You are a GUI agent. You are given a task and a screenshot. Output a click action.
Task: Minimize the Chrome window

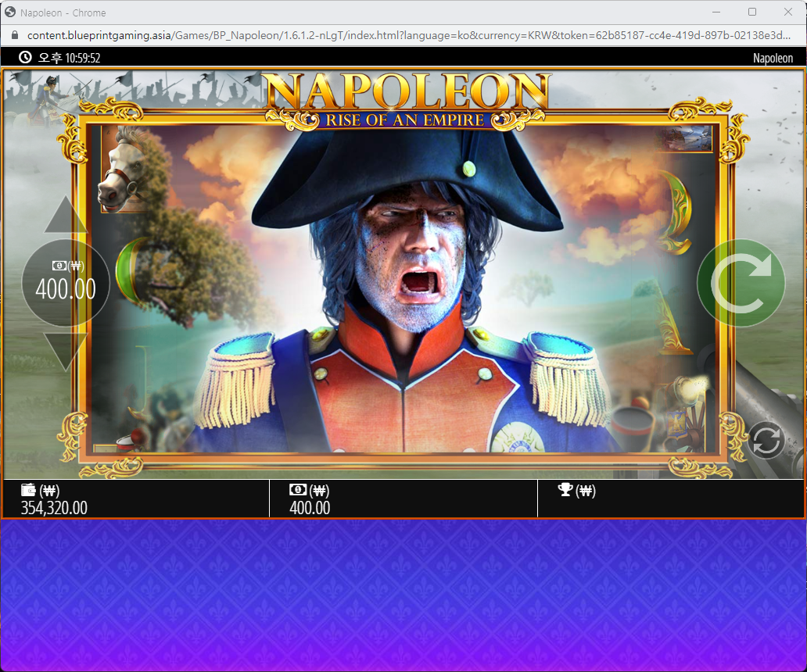[x=716, y=12]
